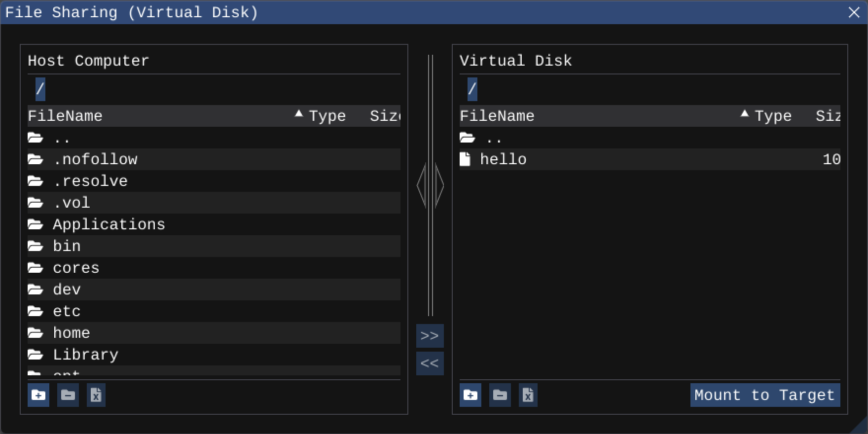Click delete folder icon in Host Computer panel
This screenshot has height=434, width=868.
pyautogui.click(x=68, y=395)
